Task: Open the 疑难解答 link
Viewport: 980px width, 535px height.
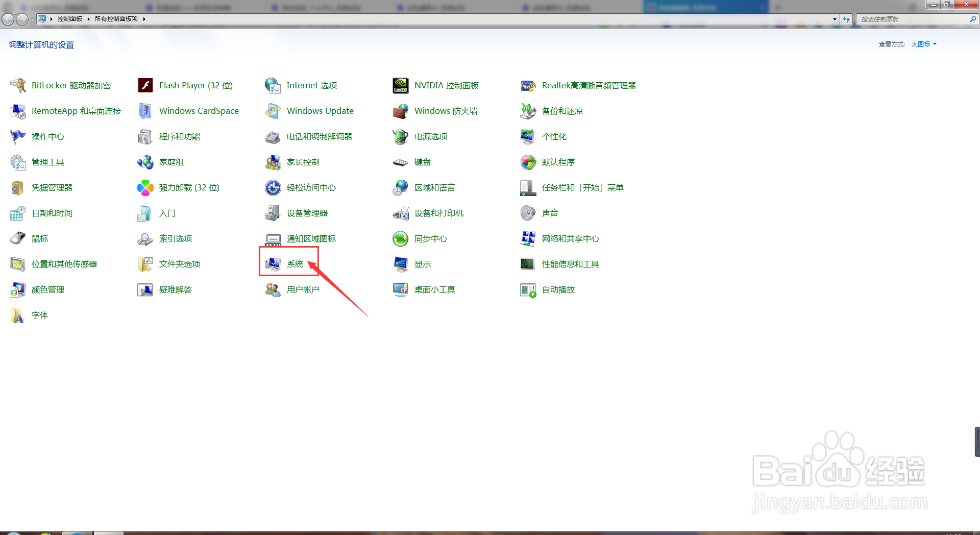Action: (x=176, y=289)
